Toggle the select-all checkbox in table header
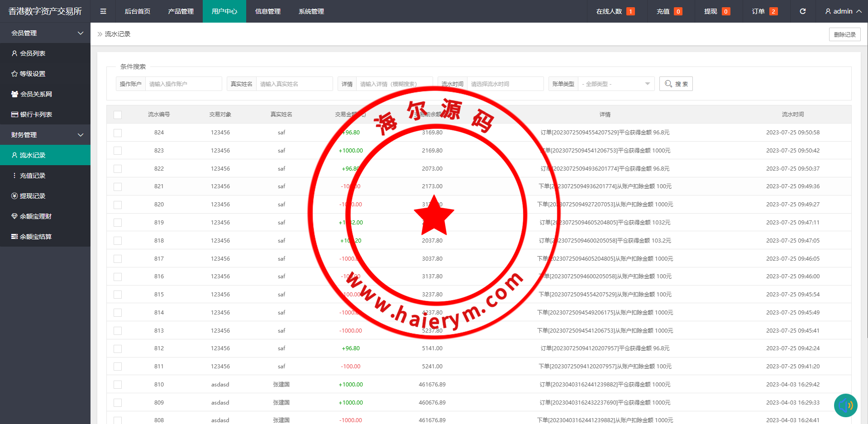 pos(118,115)
